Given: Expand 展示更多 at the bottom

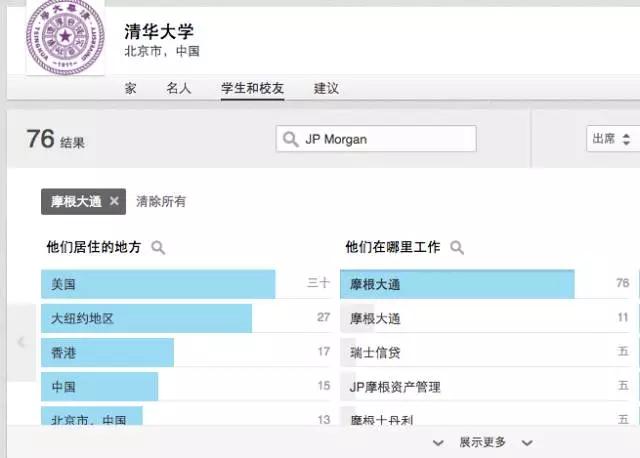Looking at the screenshot, I should click(482, 442).
